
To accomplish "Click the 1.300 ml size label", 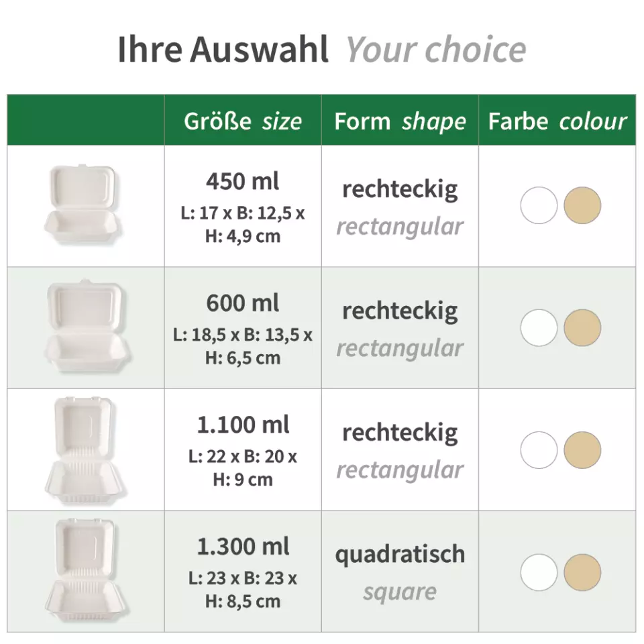I will point(243,547).
